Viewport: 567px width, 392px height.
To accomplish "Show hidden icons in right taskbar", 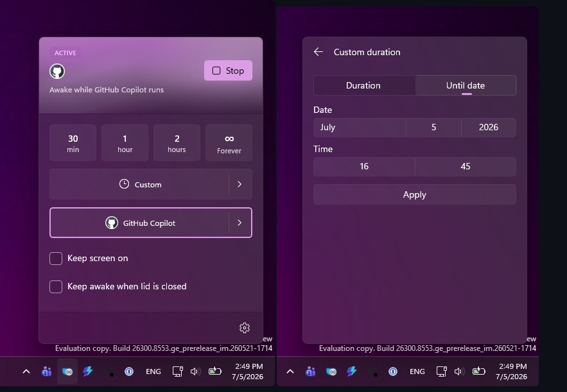I will click(x=290, y=371).
